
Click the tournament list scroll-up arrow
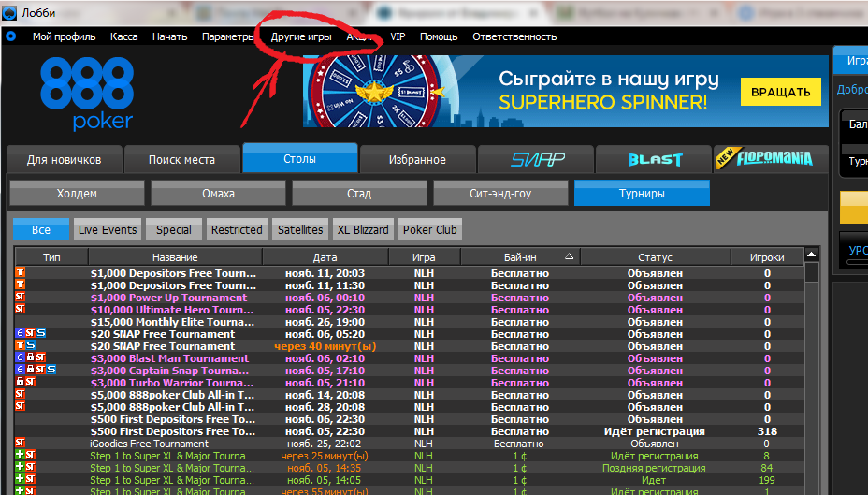[x=812, y=255]
